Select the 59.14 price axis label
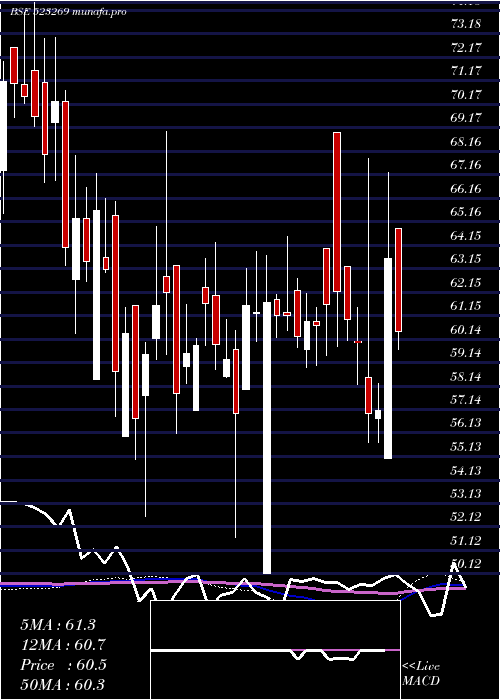Viewport: 500px width, 700px height. pos(466,353)
